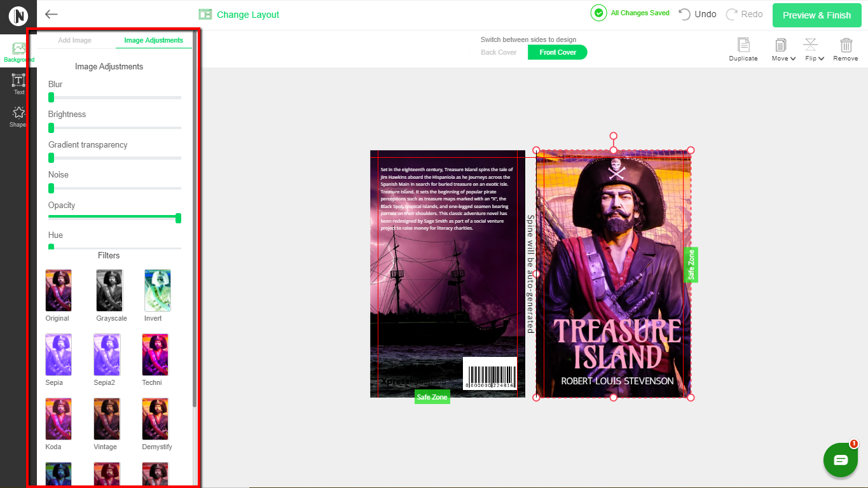This screenshot has width=868, height=488.
Task: Apply the Vintage filter thumbnail
Action: pos(107,419)
